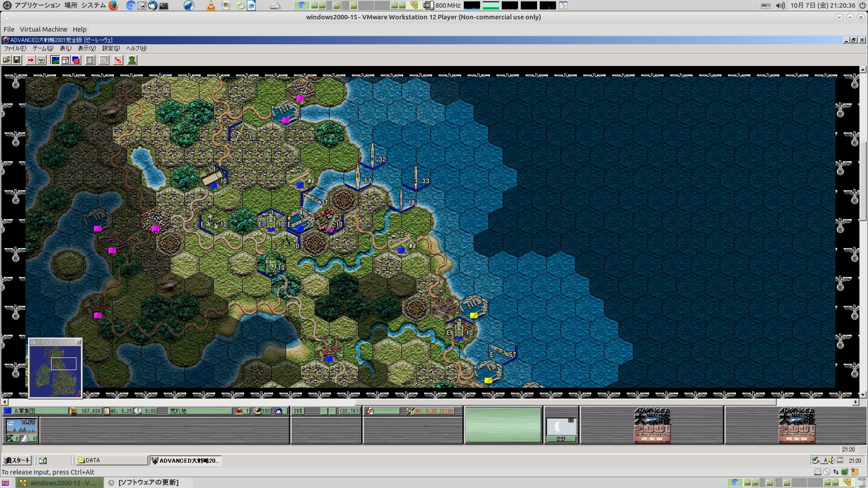Open the アプリケーション menu in top panel
This screenshot has height=488, width=868.
coord(37,5)
